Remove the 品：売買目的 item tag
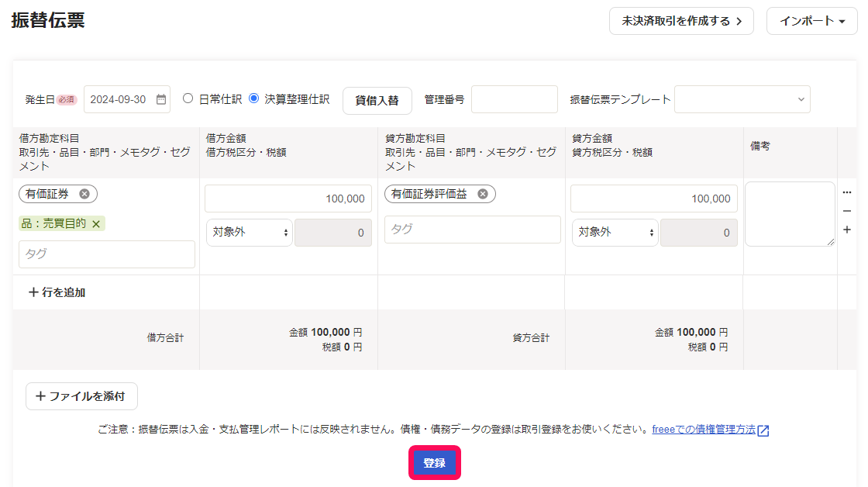The width and height of the screenshot is (868, 487). (x=96, y=224)
